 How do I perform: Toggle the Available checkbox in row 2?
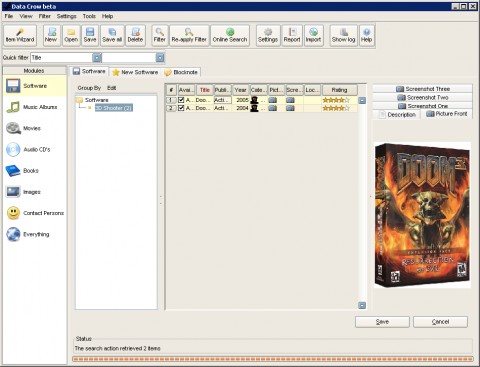[181, 108]
